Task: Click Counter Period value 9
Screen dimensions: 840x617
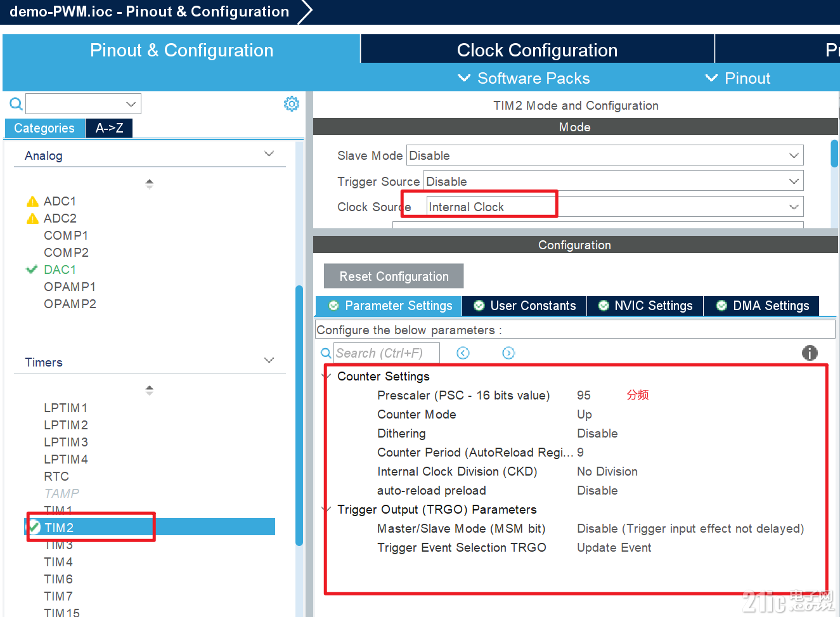Action: 581,452
